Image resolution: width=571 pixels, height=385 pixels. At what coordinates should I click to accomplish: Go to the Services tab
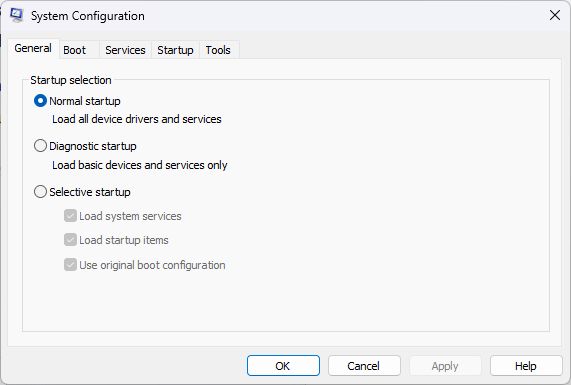[x=125, y=50]
